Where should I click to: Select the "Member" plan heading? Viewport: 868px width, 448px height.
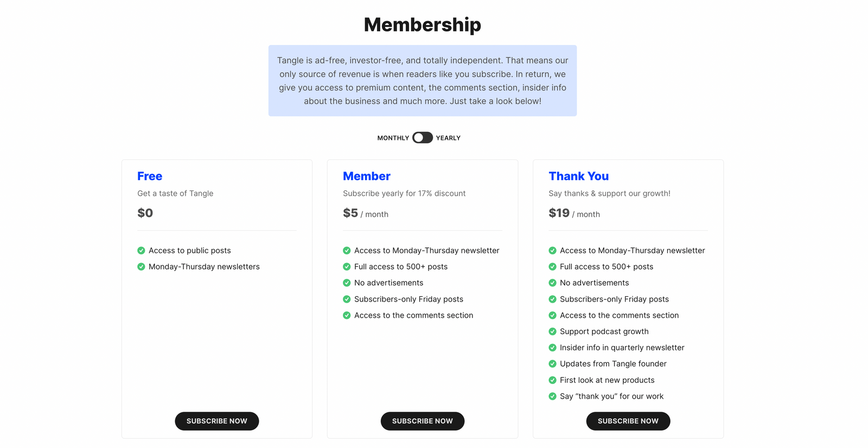(366, 176)
